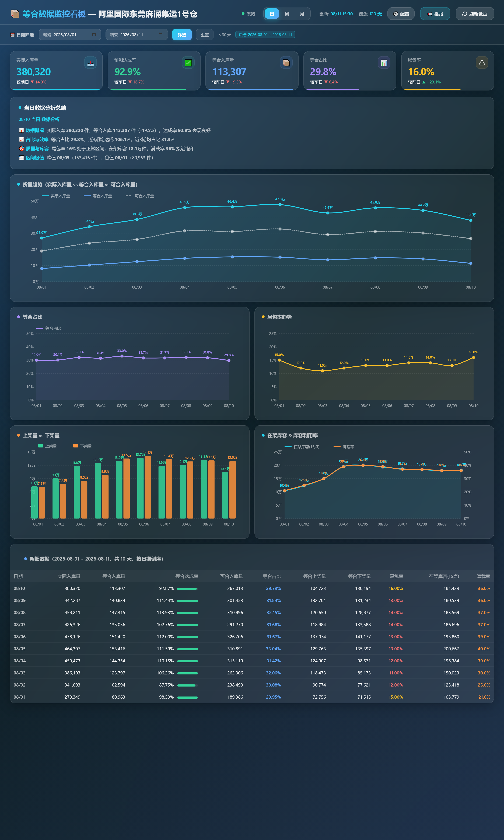The width and height of the screenshot is (504, 840).
Task: Click the 47.8万 peak point on trend chart
Action: [280, 205]
